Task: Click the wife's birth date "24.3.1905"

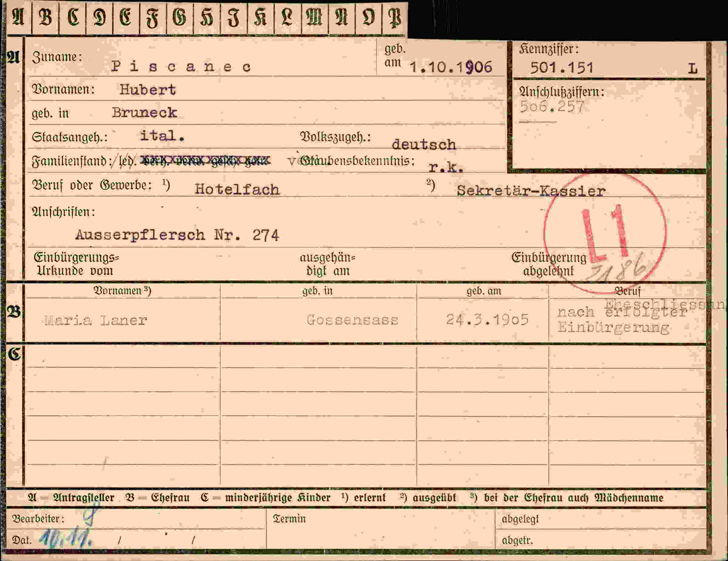Action: point(487,320)
